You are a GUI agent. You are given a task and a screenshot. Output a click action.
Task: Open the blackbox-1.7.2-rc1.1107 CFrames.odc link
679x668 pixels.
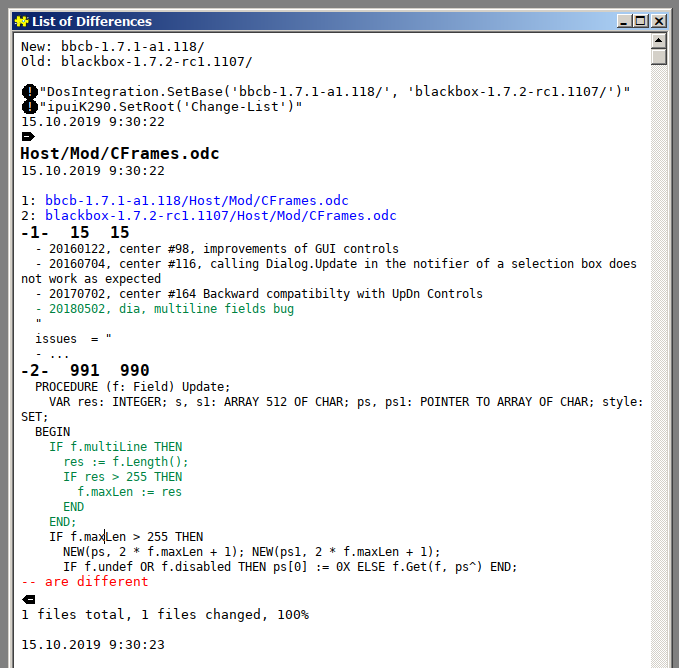[220, 216]
